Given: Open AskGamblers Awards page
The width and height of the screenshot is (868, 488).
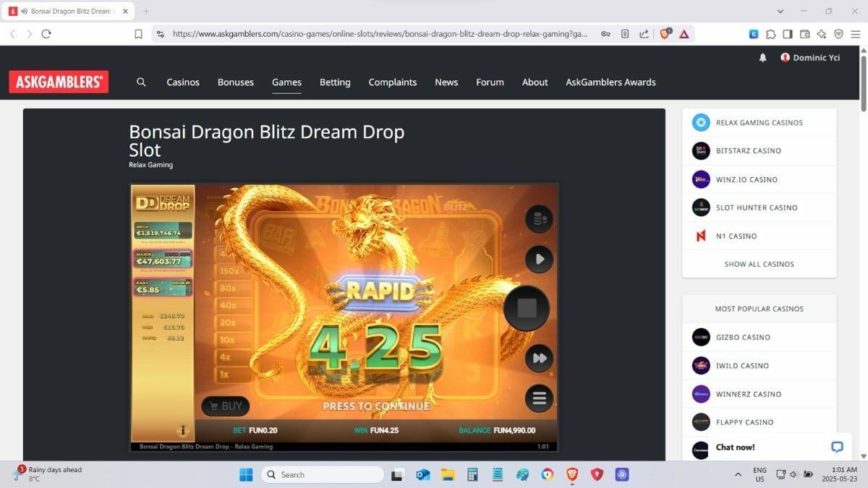Looking at the screenshot, I should coord(610,82).
